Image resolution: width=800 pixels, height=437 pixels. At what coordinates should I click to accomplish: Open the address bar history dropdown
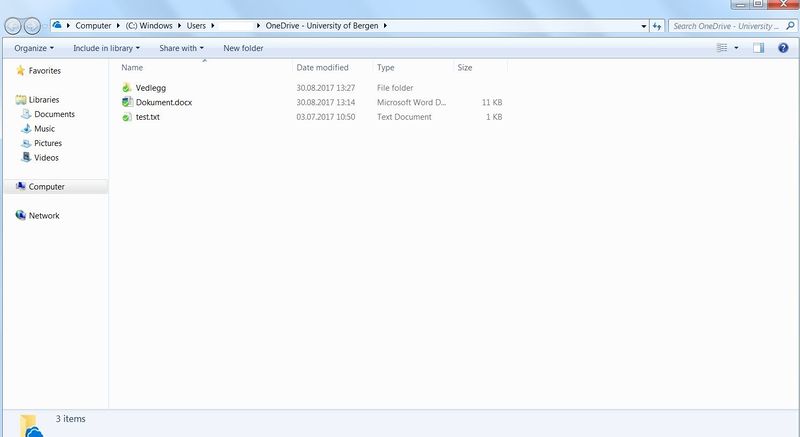coord(643,26)
